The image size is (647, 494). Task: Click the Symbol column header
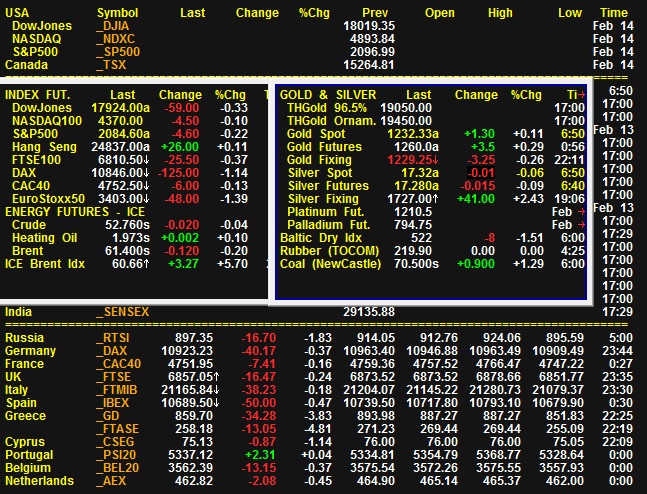click(118, 13)
